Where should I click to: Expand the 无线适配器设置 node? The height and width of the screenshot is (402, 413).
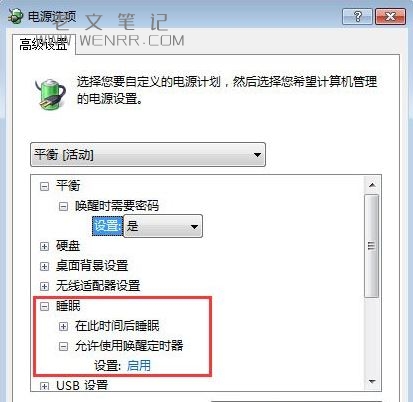click(44, 286)
